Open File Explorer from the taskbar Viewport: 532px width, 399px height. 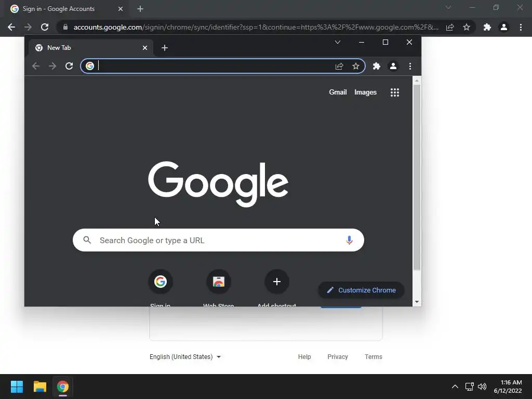39,387
